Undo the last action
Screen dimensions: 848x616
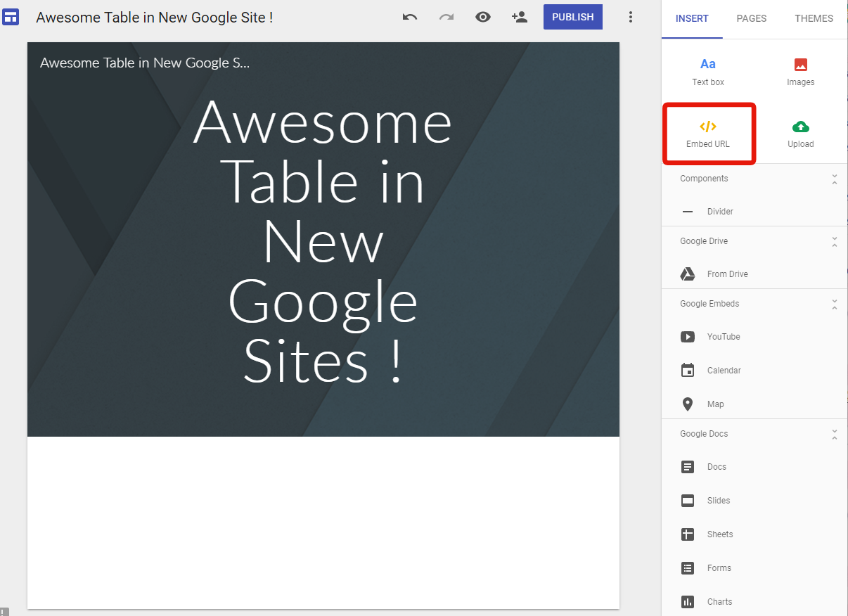[410, 17]
